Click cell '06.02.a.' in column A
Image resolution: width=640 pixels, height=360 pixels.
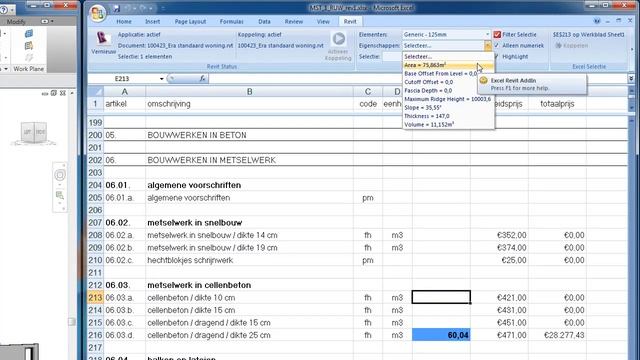(124, 235)
